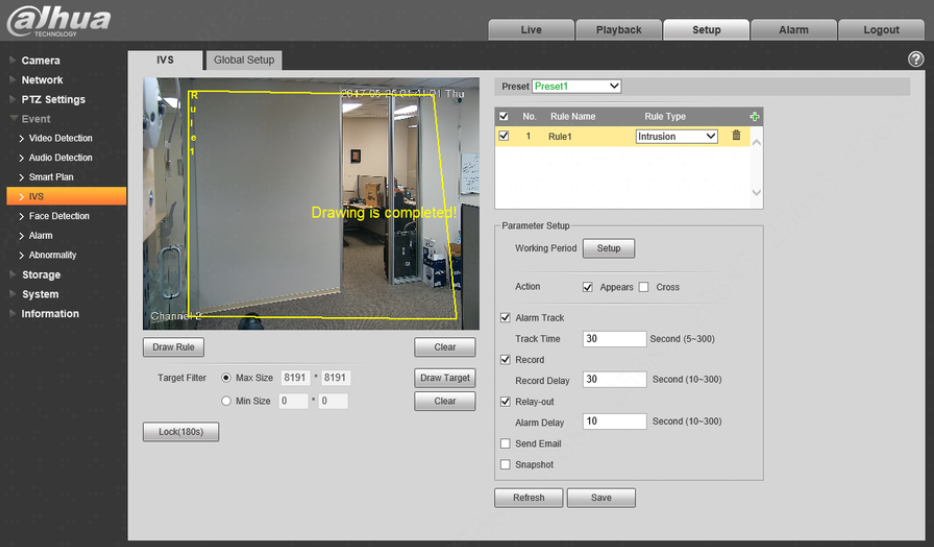The width and height of the screenshot is (934, 547).
Task: Select the Min Size radio button
Action: tap(226, 401)
